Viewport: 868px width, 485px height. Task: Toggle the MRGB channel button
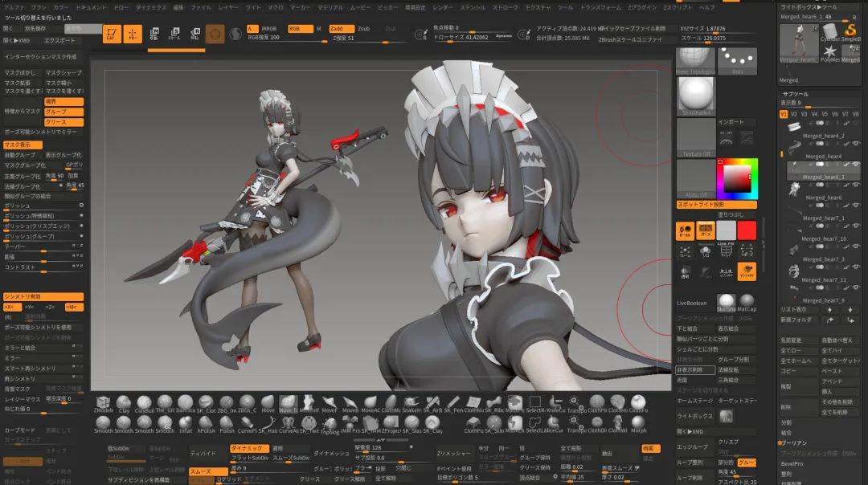(x=269, y=29)
